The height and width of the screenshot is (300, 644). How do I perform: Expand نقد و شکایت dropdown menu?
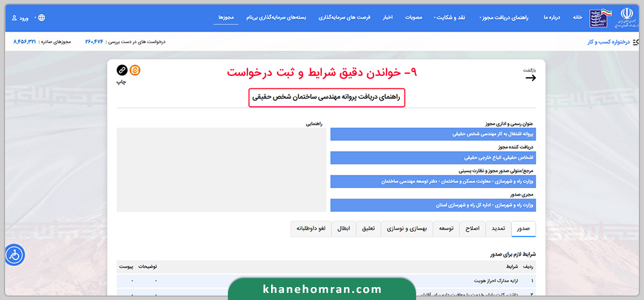tap(450, 17)
